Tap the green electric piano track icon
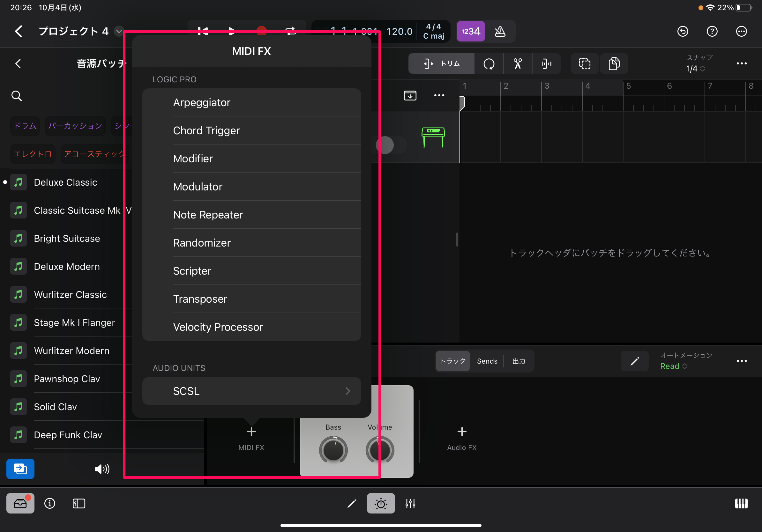The image size is (762, 532). pyautogui.click(x=433, y=137)
